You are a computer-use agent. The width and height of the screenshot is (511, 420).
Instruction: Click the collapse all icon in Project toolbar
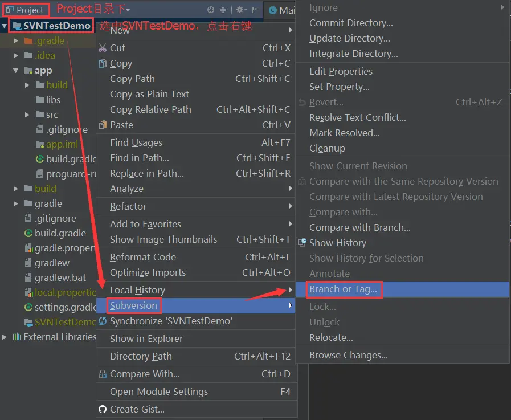(x=223, y=10)
